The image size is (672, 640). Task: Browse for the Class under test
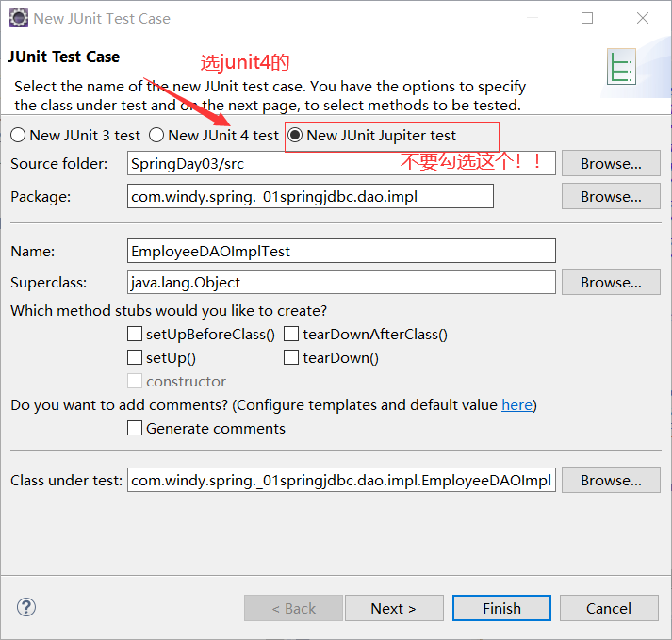611,480
